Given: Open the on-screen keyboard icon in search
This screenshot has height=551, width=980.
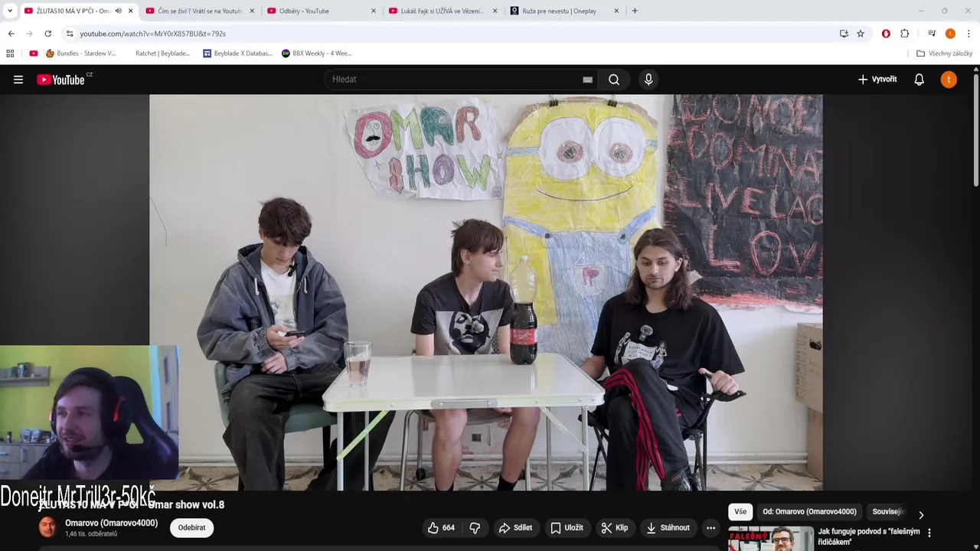Looking at the screenshot, I should pyautogui.click(x=587, y=80).
